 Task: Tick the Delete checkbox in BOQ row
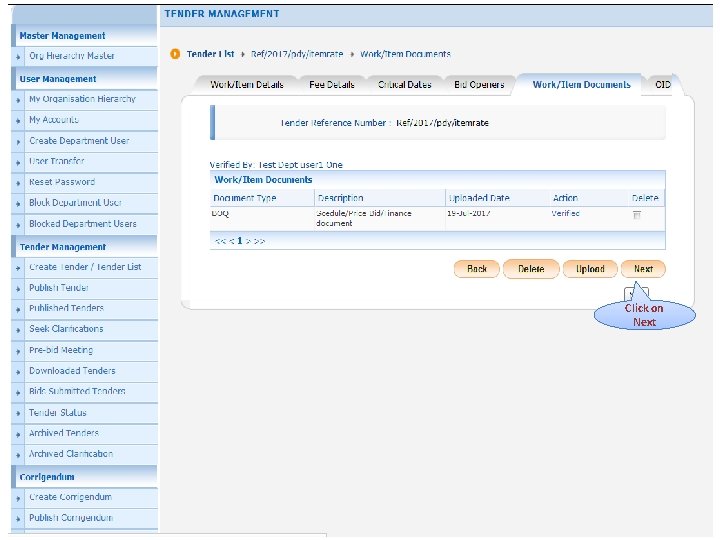click(636, 214)
